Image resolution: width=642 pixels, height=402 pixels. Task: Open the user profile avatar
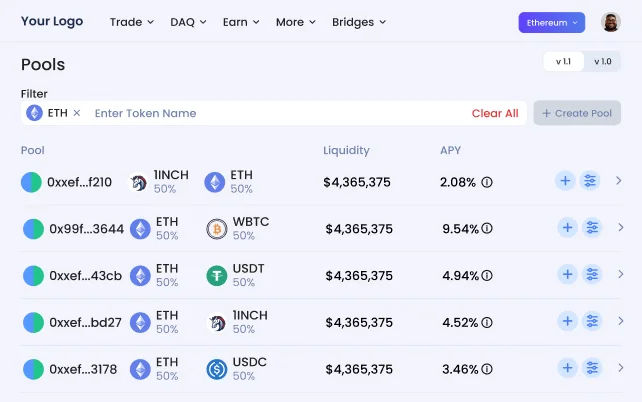610,22
